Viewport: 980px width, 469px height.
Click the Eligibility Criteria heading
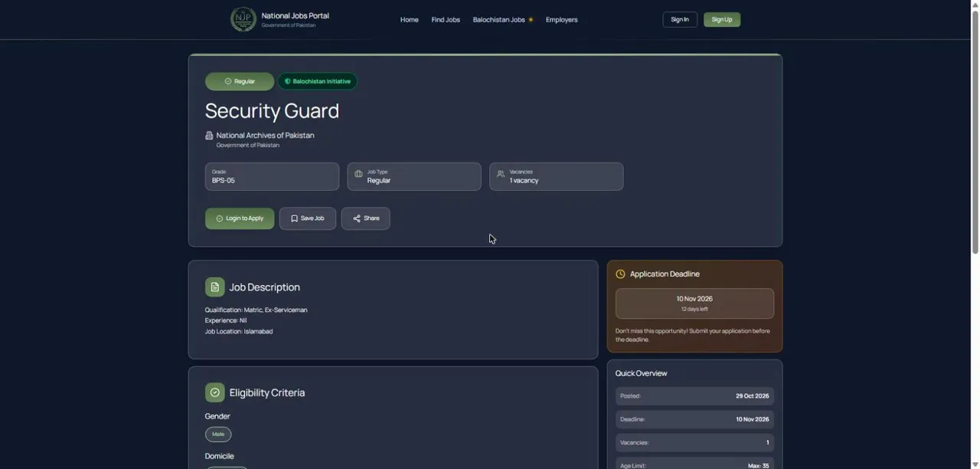(x=267, y=393)
